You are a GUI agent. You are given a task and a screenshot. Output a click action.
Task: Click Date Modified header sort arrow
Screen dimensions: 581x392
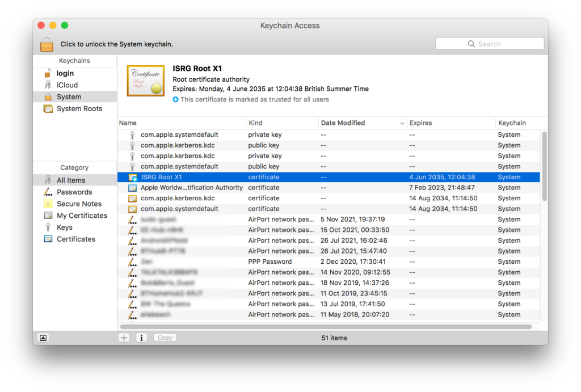point(402,123)
